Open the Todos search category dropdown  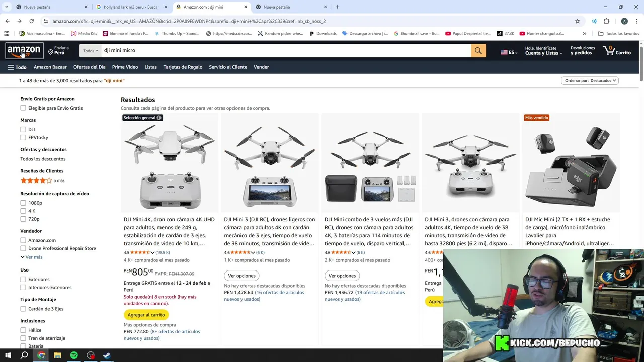point(91,51)
